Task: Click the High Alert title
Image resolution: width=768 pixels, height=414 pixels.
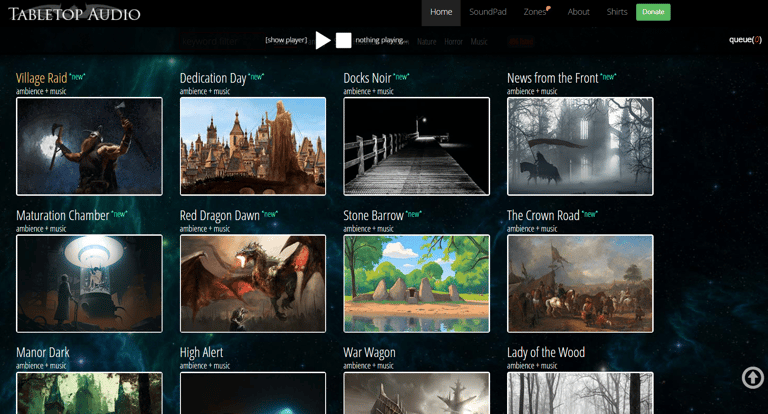Action: coord(201,353)
